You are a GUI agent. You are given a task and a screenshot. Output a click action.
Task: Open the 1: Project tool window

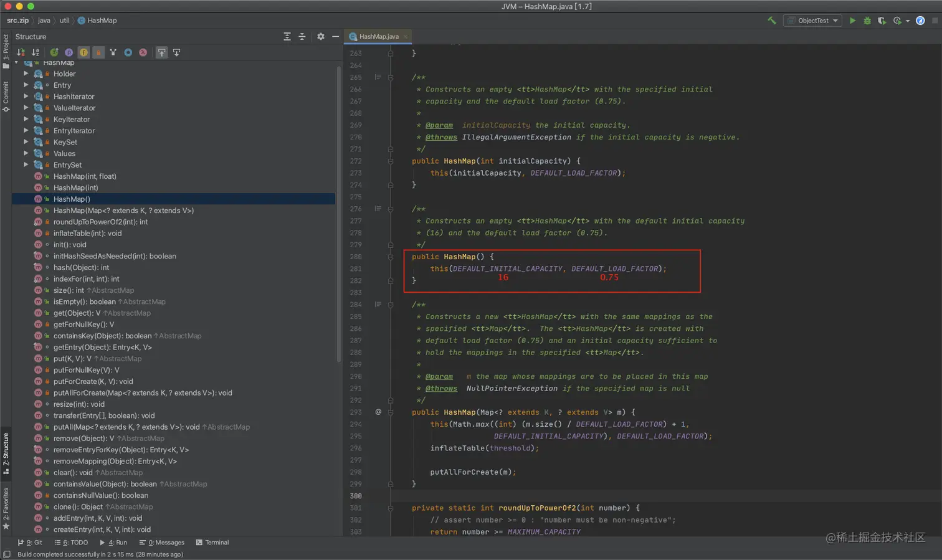[x=6, y=50]
